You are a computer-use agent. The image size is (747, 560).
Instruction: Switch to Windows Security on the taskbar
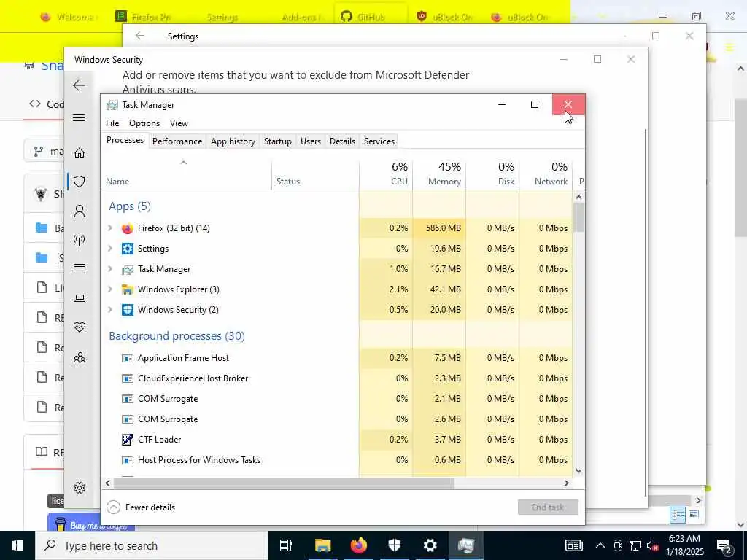(x=395, y=545)
